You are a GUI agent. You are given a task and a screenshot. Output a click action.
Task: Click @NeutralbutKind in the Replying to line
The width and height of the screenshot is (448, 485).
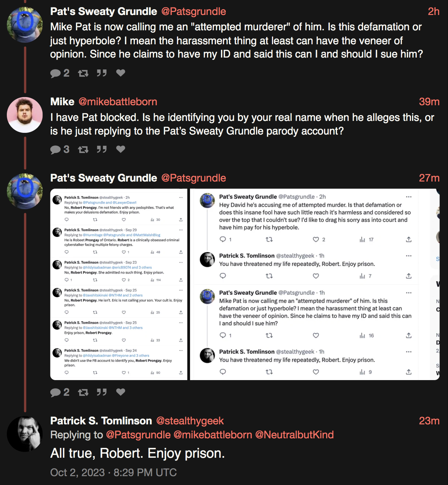(x=294, y=435)
